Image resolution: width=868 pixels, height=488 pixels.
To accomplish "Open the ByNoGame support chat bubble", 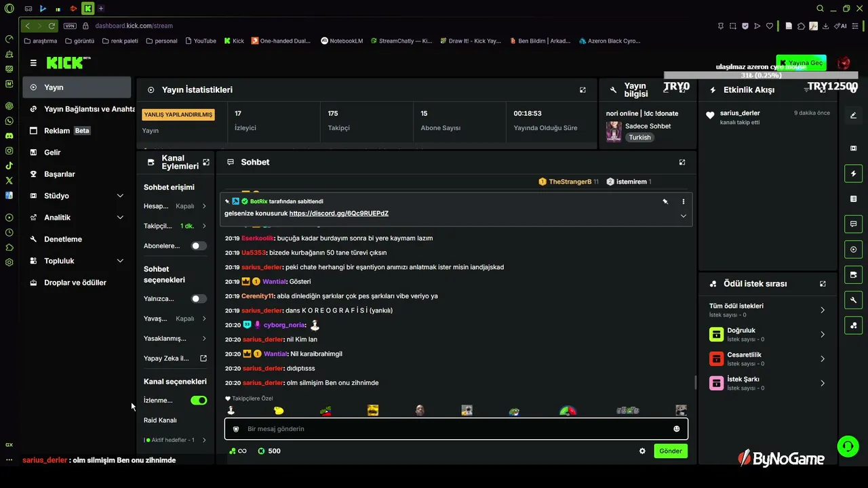I will pyautogui.click(x=848, y=446).
